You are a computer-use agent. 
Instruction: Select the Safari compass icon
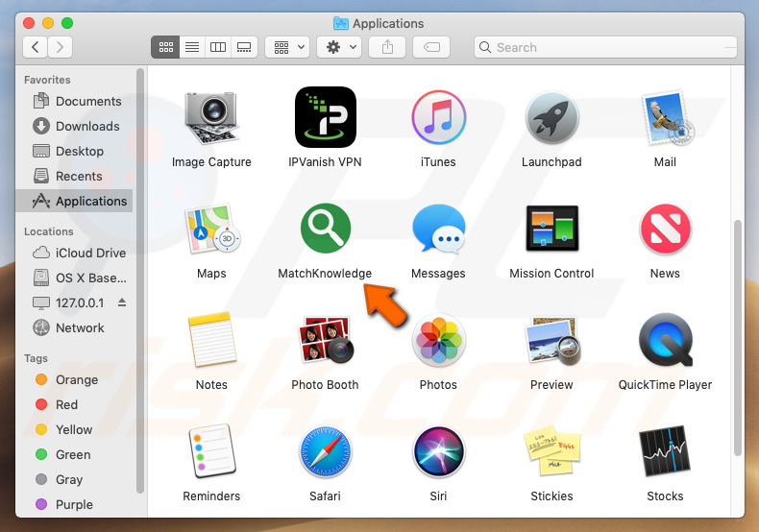(x=326, y=451)
